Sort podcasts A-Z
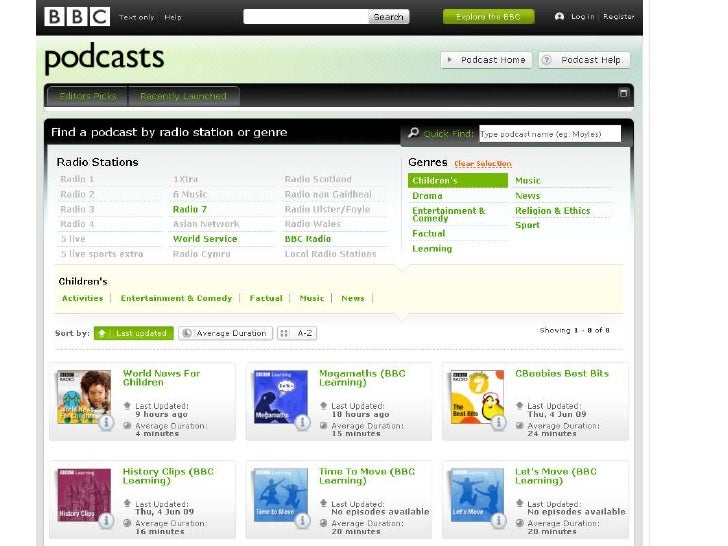 [297, 333]
